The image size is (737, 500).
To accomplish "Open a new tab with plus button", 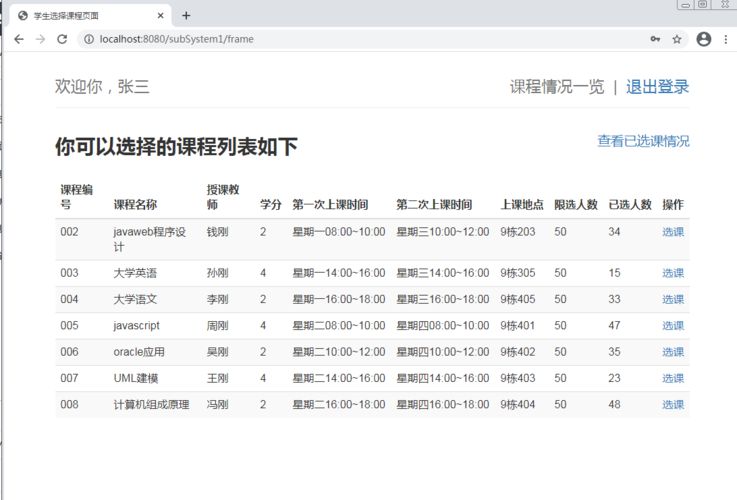I will click(186, 16).
